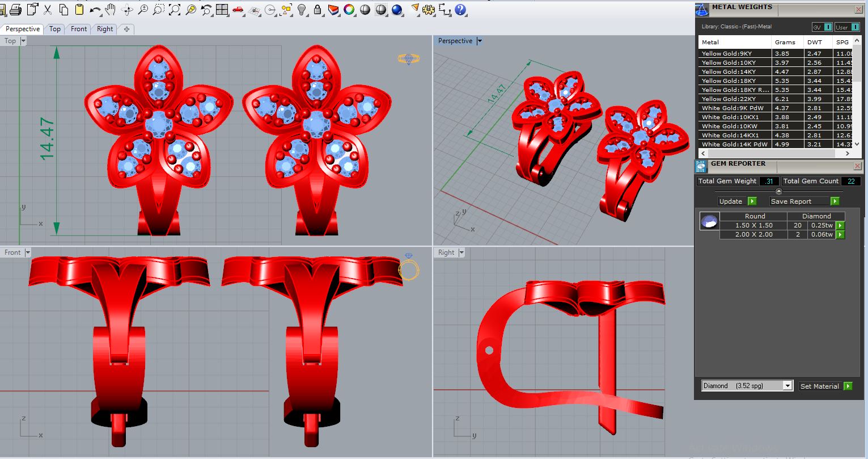This screenshot has width=868, height=459.
Task: Click the Undo arrow icon
Action: (x=95, y=10)
